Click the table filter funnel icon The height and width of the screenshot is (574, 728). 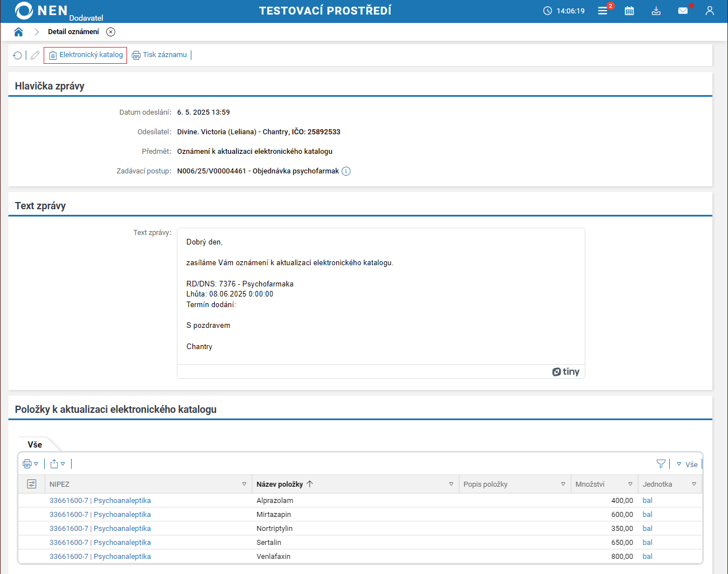(661, 464)
